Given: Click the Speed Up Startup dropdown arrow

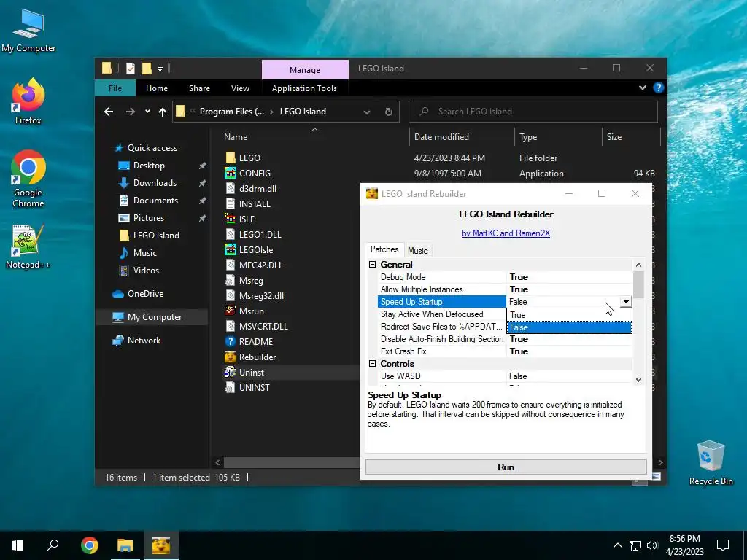Looking at the screenshot, I should pos(625,301).
